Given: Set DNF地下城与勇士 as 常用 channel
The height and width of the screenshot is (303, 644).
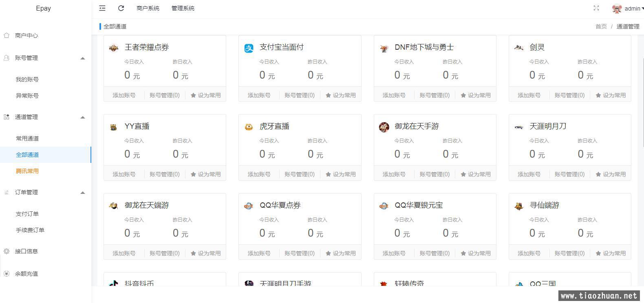Looking at the screenshot, I should [x=476, y=95].
